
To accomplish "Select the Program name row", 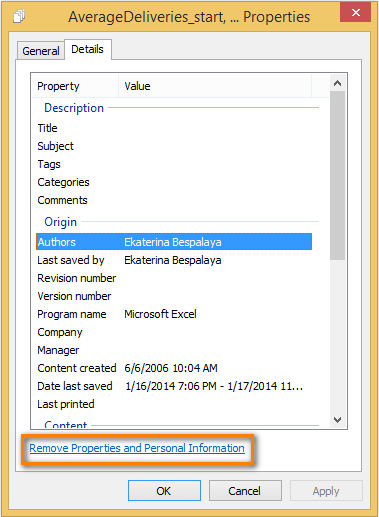I will coord(174,314).
